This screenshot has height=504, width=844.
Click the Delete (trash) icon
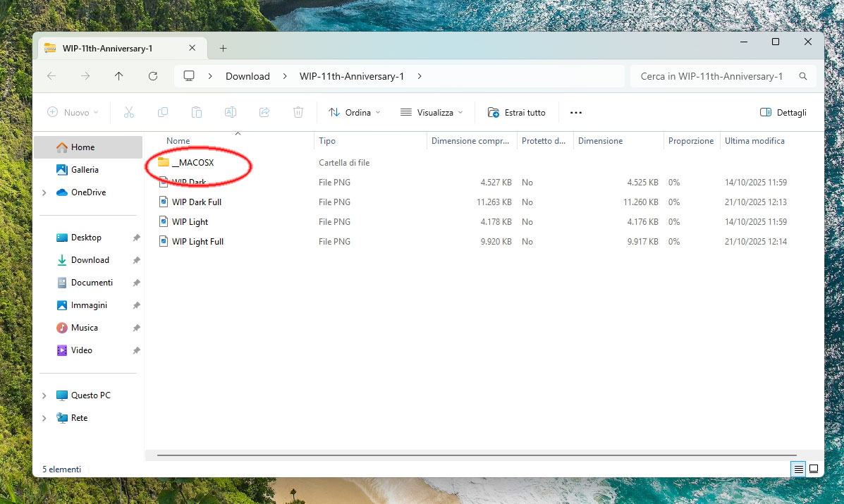[298, 112]
